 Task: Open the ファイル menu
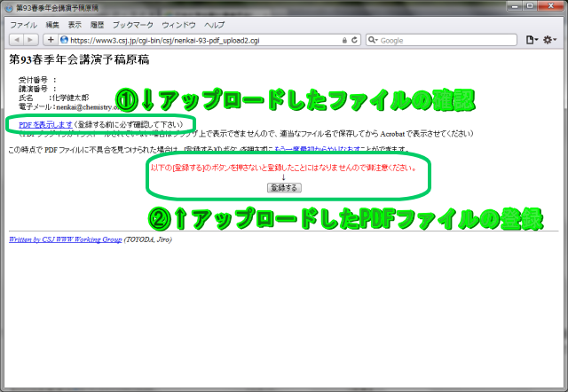coord(23,24)
